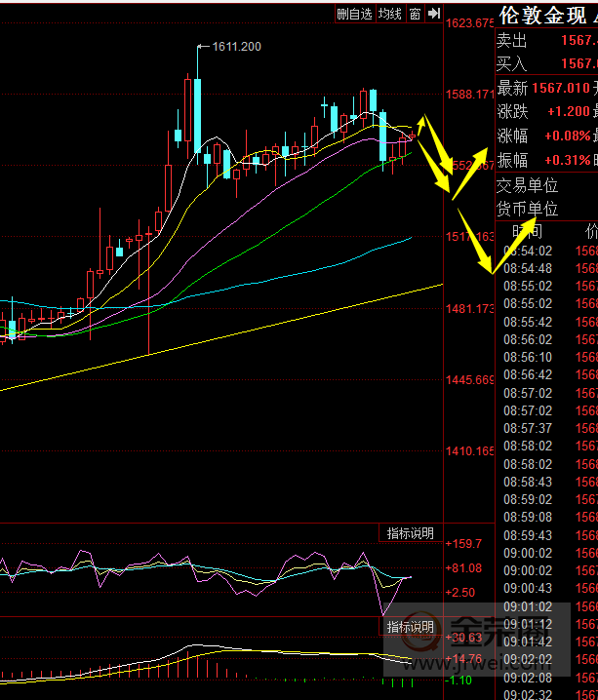Click the 货币单位 currency unit label
Image resolution: width=598 pixels, height=700 pixels.
click(x=528, y=209)
